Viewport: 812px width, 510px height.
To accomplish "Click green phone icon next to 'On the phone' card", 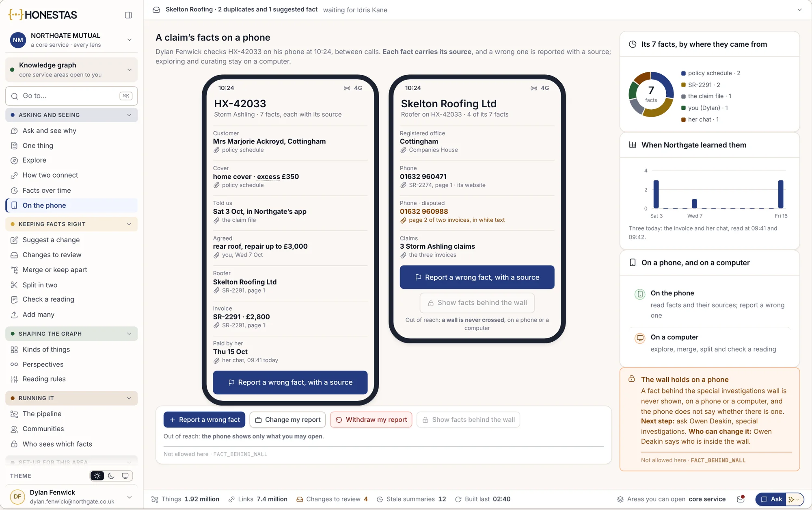I will click(640, 294).
